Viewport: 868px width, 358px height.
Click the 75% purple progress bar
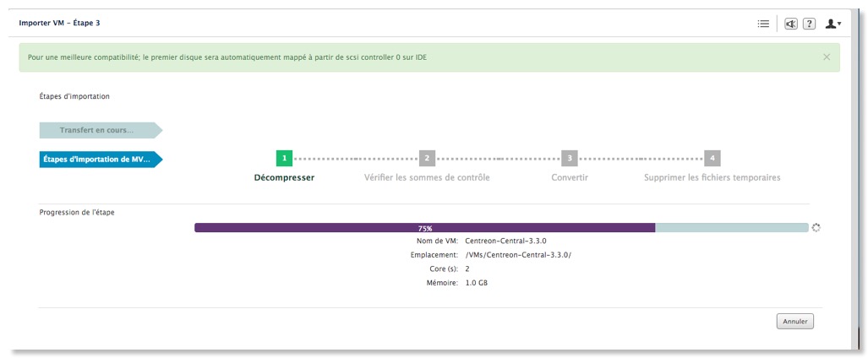(x=424, y=228)
